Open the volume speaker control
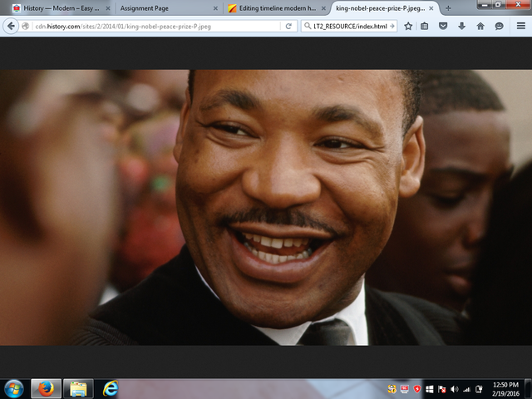Screen dimensions: 532x399 click(x=455, y=389)
